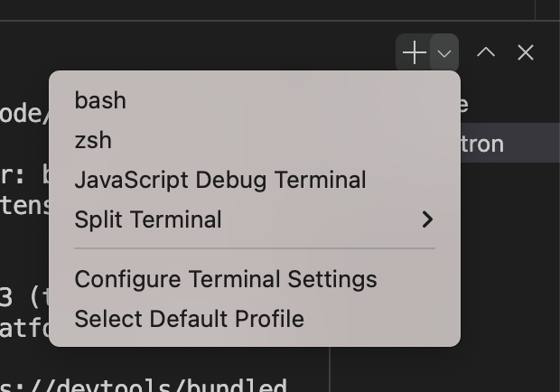The height and width of the screenshot is (392, 560).
Task: Select the highlighted terminal entry ending in "tron"
Action: click(x=510, y=144)
